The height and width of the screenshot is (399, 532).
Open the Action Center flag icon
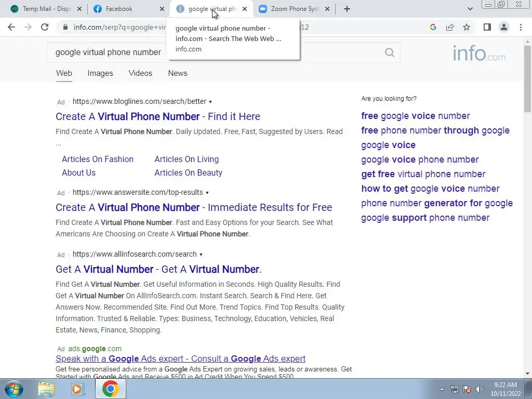click(x=467, y=389)
